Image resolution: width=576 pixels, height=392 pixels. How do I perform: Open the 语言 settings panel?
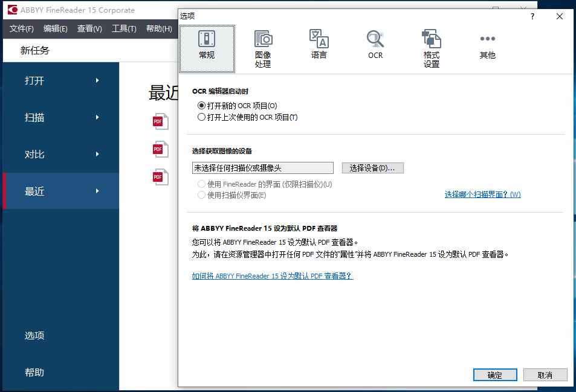pos(319,42)
